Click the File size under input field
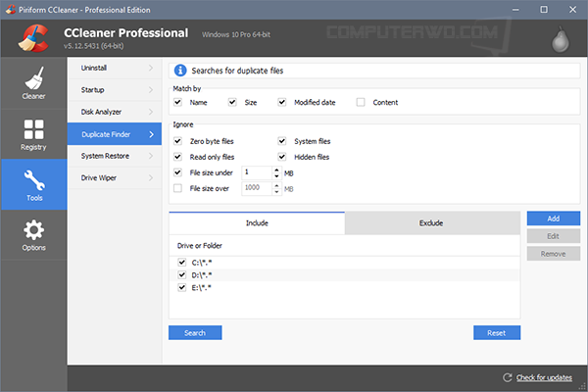The height and width of the screenshot is (392, 588). 257,172
